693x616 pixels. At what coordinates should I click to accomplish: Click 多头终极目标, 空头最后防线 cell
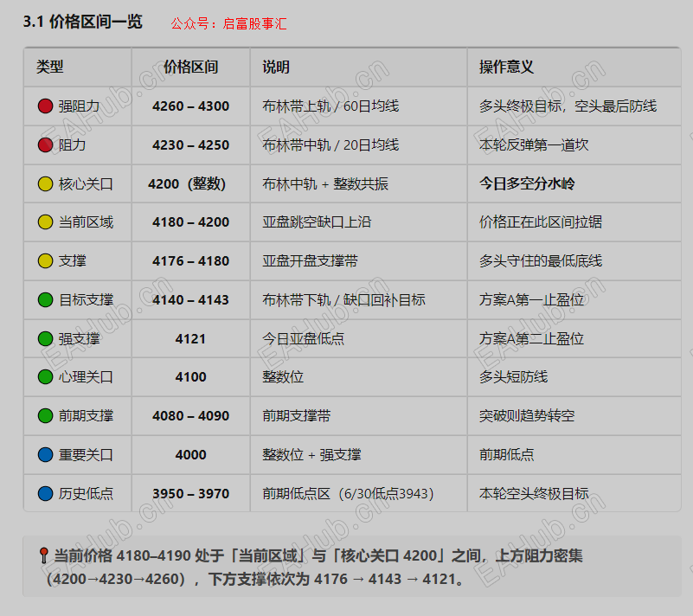(568, 106)
